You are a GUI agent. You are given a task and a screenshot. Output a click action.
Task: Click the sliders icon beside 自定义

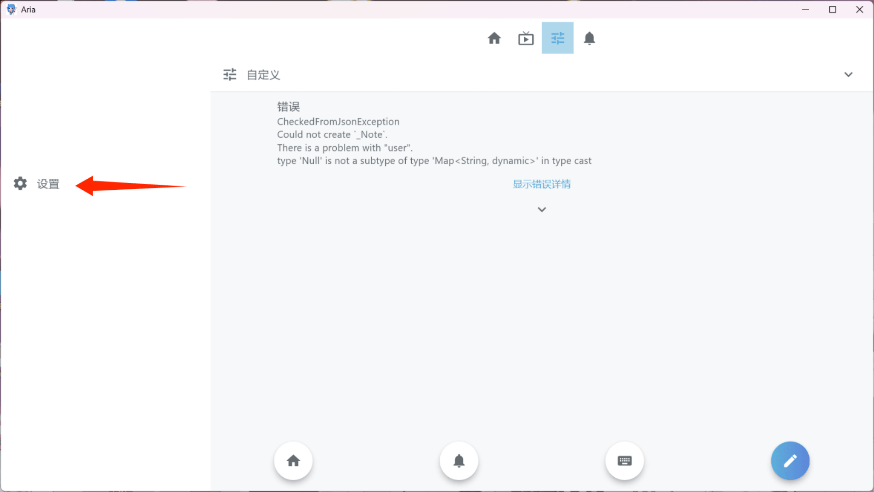point(230,75)
